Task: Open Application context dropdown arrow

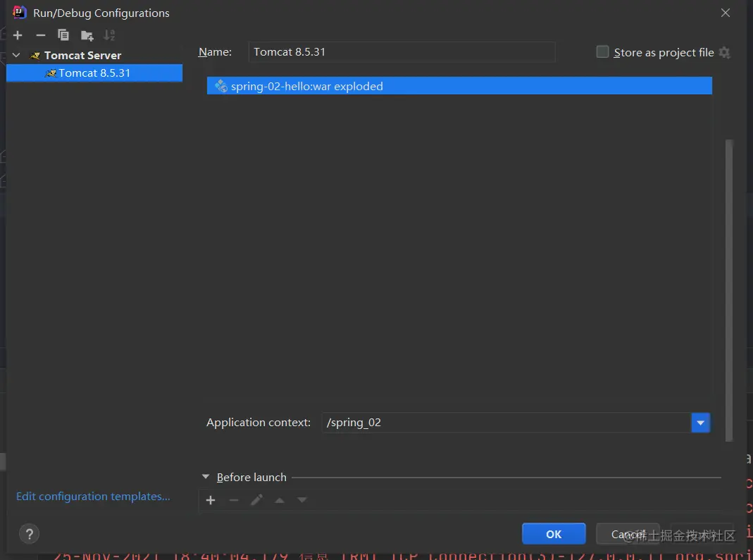Action: [701, 423]
